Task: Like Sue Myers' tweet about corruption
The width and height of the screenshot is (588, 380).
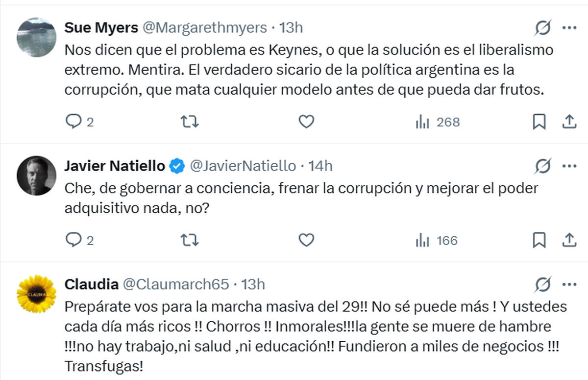Action: click(306, 122)
